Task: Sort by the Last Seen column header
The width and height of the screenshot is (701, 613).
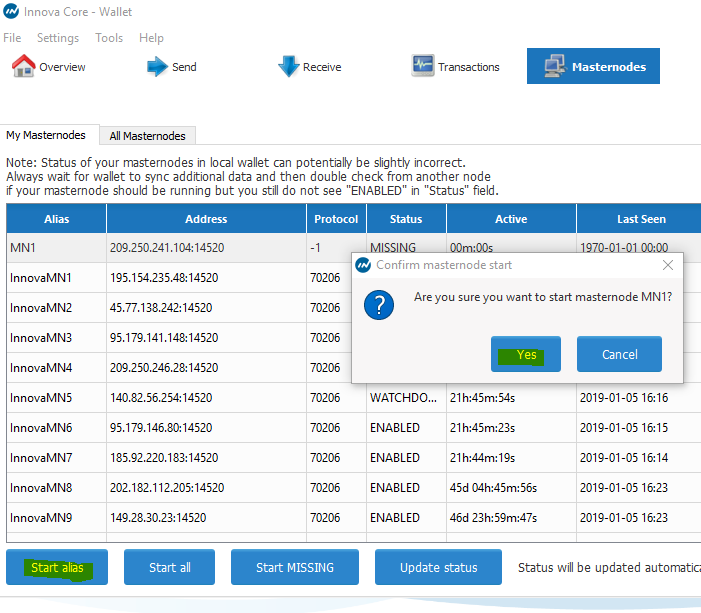Action: (641, 219)
